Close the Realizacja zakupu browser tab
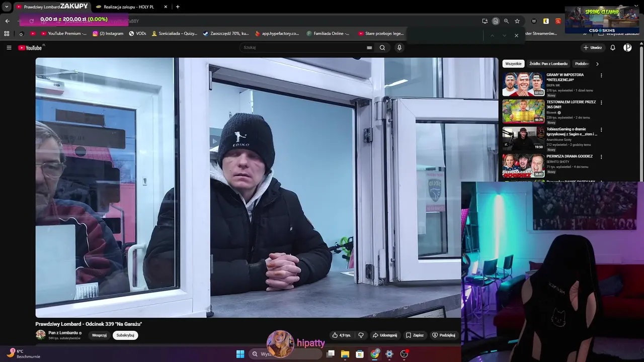The height and width of the screenshot is (362, 644). click(x=166, y=7)
